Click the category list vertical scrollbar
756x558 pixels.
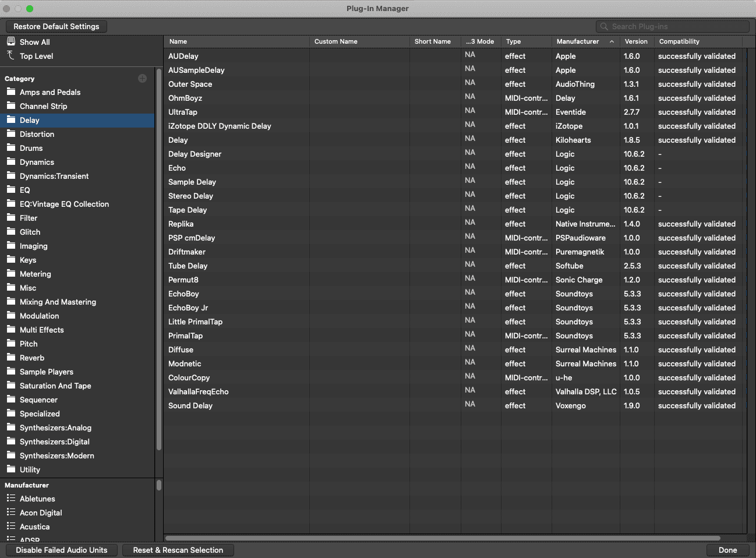(x=159, y=260)
